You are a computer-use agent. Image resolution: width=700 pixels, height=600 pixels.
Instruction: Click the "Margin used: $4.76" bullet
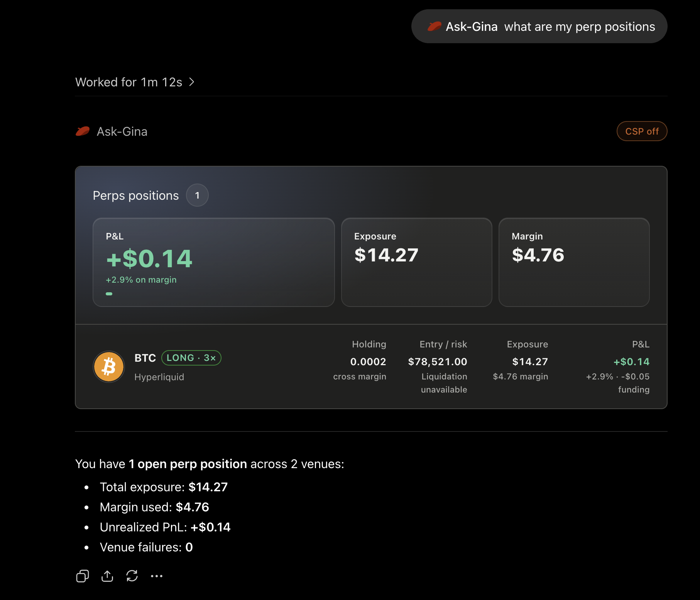click(x=154, y=507)
